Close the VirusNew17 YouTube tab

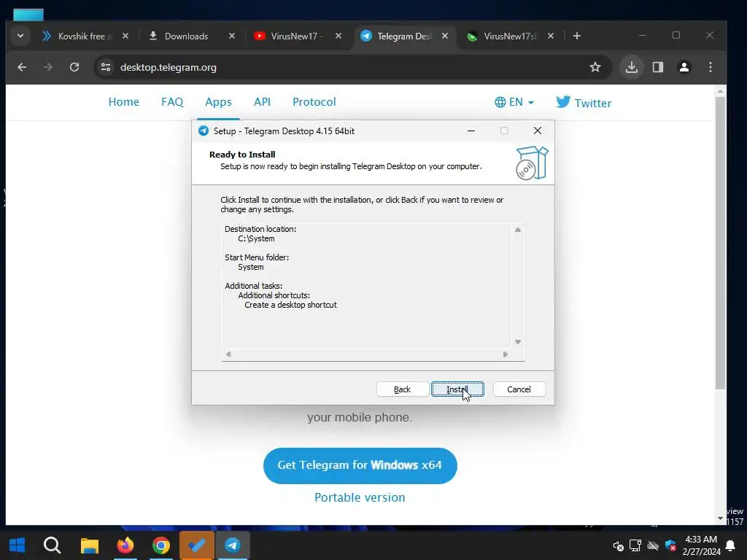[x=338, y=36]
